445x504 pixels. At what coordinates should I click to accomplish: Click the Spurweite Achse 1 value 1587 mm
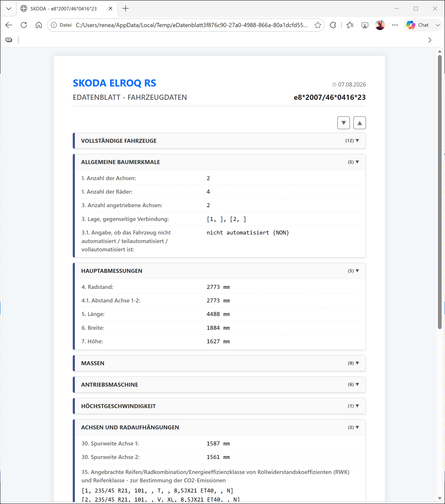[218, 444]
